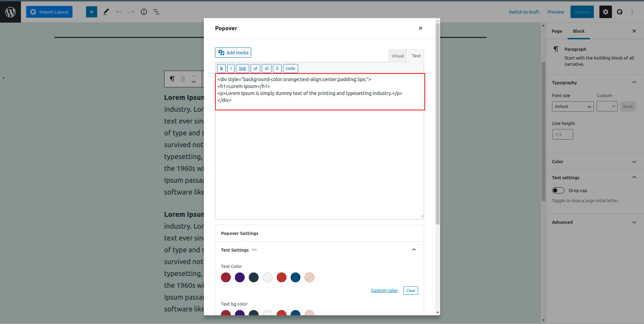The width and height of the screenshot is (644, 324).
Task: Select the purple Text Color swatch
Action: tap(240, 277)
